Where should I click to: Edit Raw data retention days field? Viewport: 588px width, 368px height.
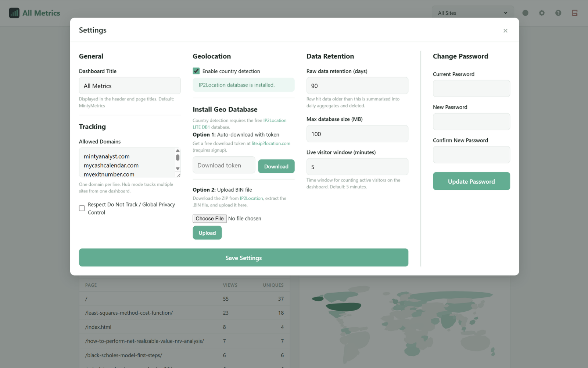357,86
